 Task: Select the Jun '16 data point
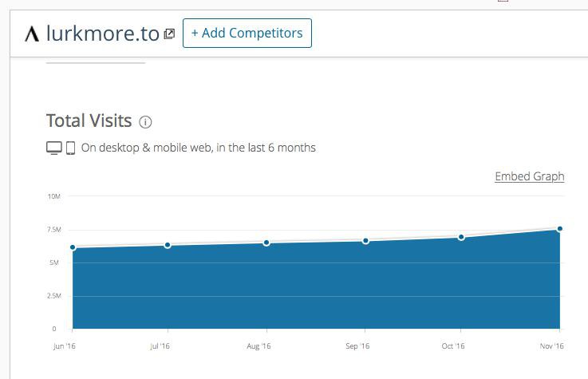pyautogui.click(x=73, y=247)
